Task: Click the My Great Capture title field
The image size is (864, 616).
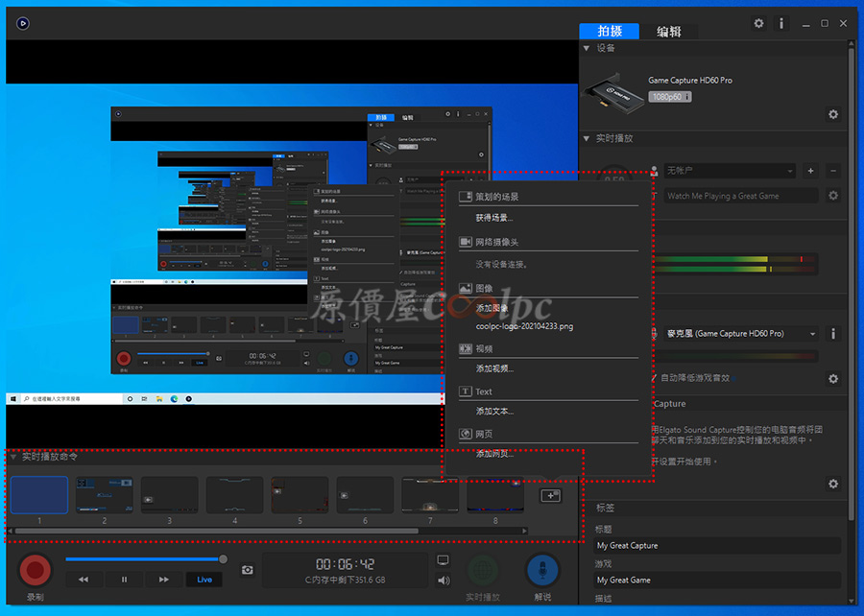Action: (x=717, y=546)
